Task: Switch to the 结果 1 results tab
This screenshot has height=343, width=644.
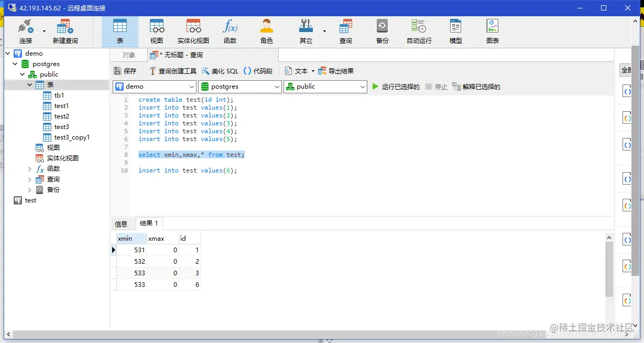Action: [x=149, y=223]
